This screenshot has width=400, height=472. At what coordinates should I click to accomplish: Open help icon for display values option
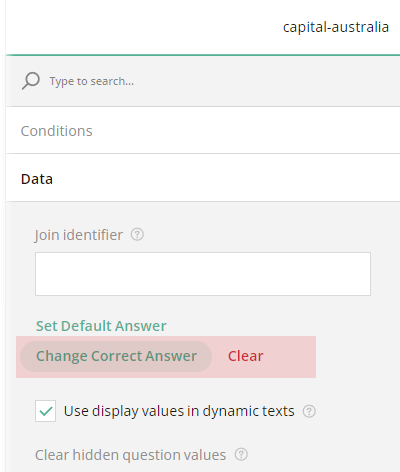(309, 411)
